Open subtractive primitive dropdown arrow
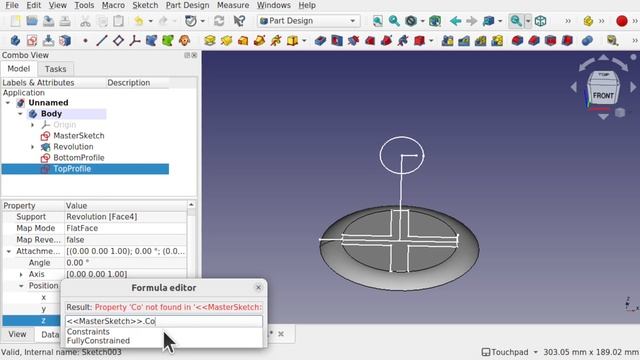This screenshot has width=640, height=360. click(431, 40)
